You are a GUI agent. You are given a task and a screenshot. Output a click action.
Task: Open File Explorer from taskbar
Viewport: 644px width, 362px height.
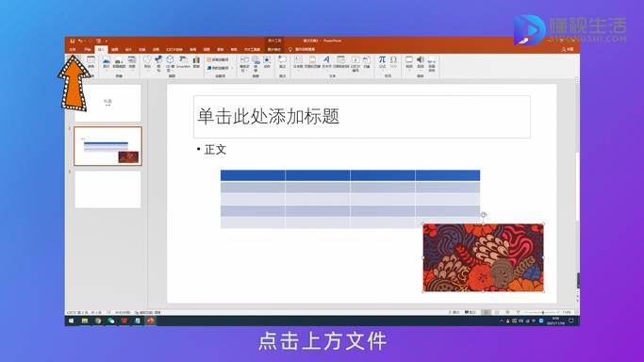click(x=85, y=321)
